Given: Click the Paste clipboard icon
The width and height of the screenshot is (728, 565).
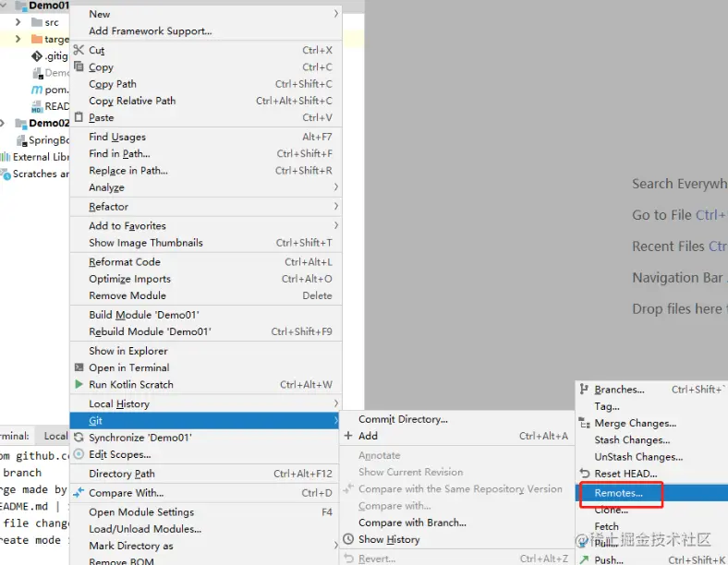Looking at the screenshot, I should click(x=79, y=117).
